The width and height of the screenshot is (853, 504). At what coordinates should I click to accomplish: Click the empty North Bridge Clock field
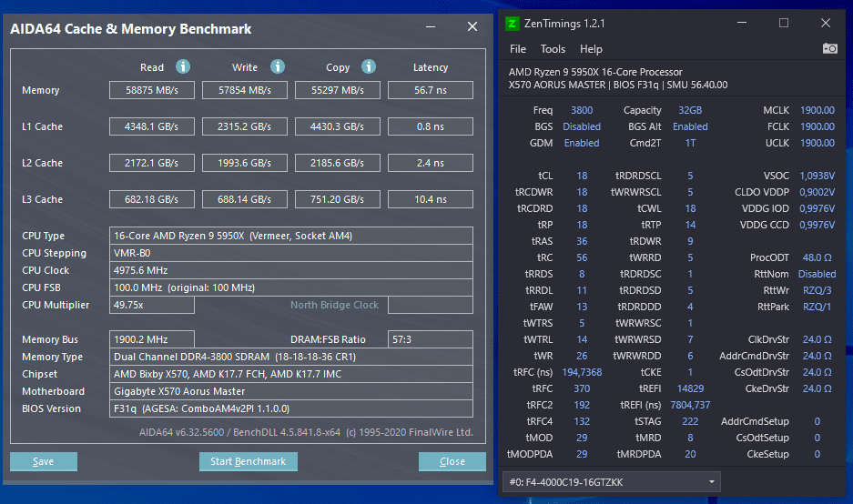(431, 305)
